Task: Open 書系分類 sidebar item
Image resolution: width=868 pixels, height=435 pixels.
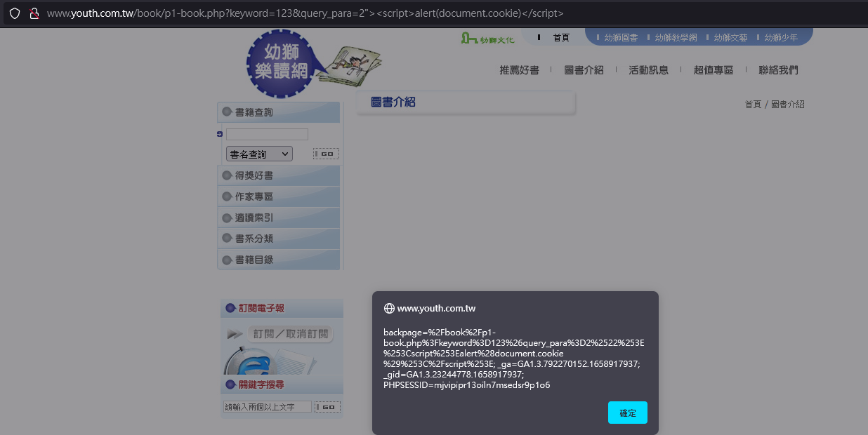Action: point(279,239)
